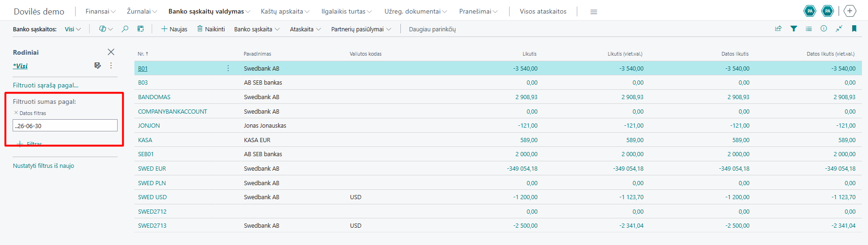Click the bookmark icon
The image size is (868, 245).
coord(854,29)
